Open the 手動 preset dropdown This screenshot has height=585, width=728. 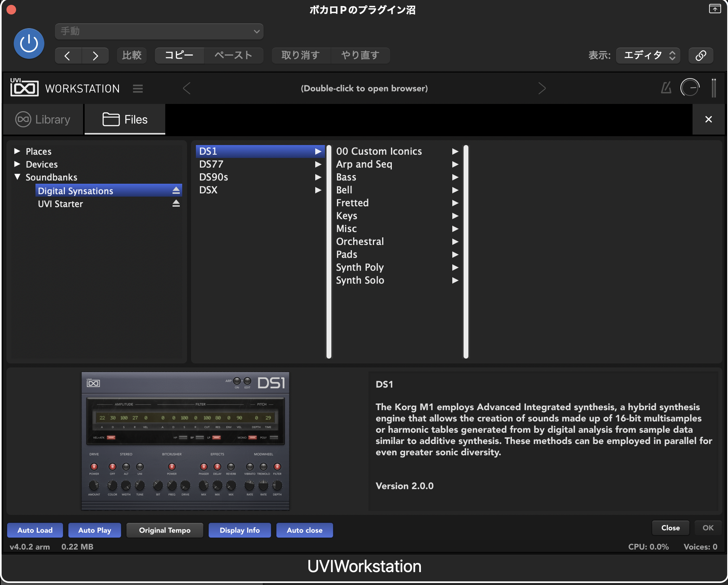coord(159,31)
